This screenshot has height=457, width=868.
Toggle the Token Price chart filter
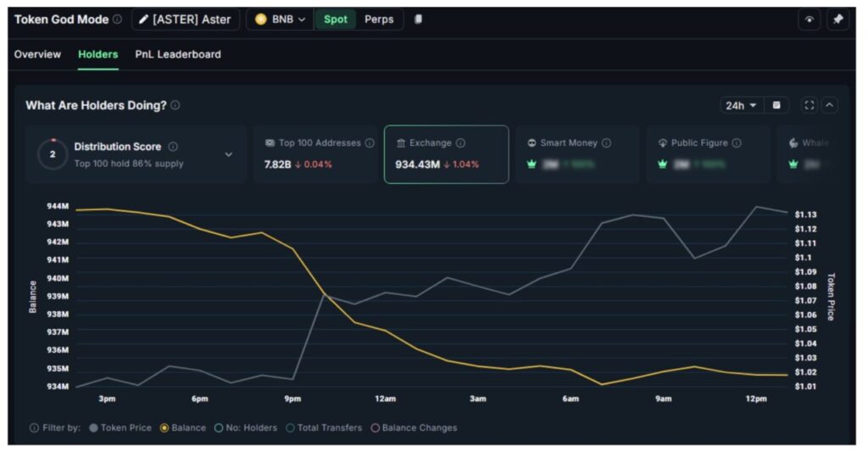click(x=93, y=428)
